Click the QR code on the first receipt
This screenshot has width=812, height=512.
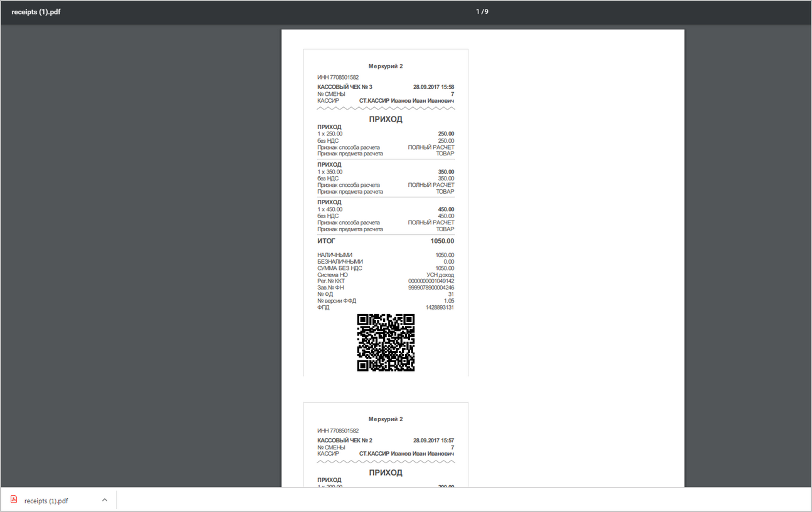386,343
